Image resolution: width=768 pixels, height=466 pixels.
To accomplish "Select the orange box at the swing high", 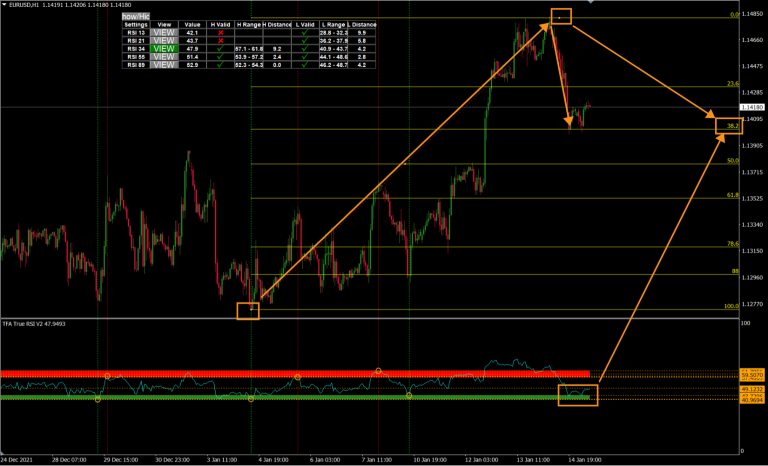I will tap(562, 16).
